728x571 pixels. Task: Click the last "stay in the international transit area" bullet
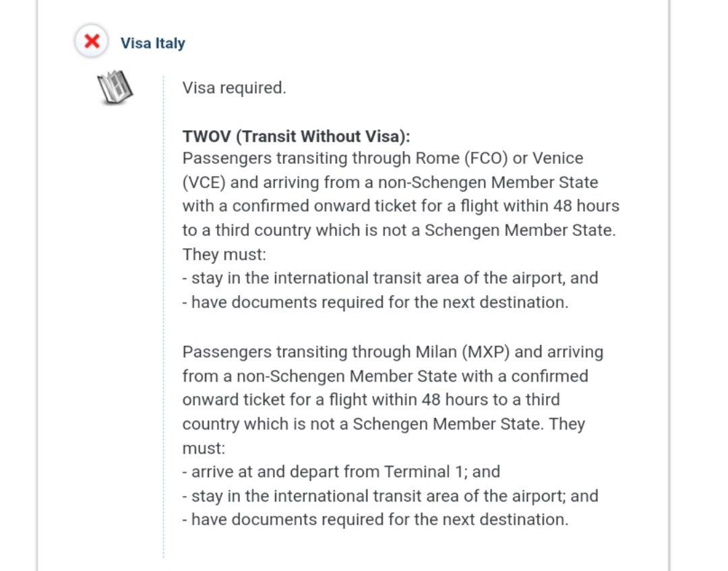point(390,495)
